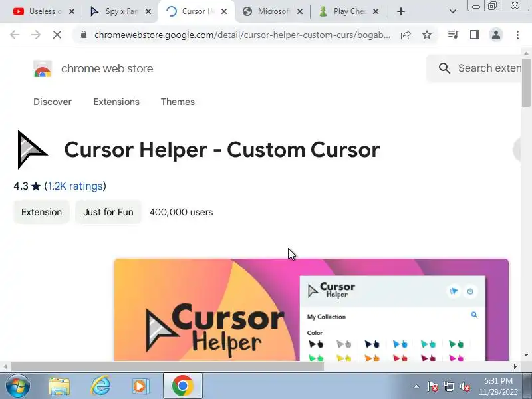The height and width of the screenshot is (399, 532).
Task: Open the Chrome profile icon
Action: tap(496, 35)
